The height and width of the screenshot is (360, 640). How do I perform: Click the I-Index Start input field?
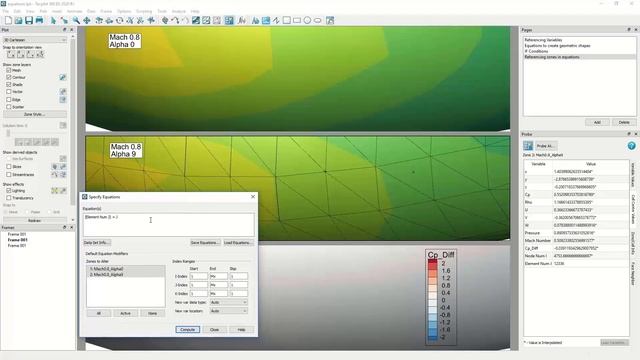pos(198,276)
